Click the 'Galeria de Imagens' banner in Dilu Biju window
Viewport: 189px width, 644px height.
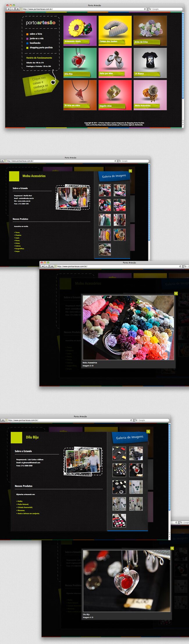(130, 437)
